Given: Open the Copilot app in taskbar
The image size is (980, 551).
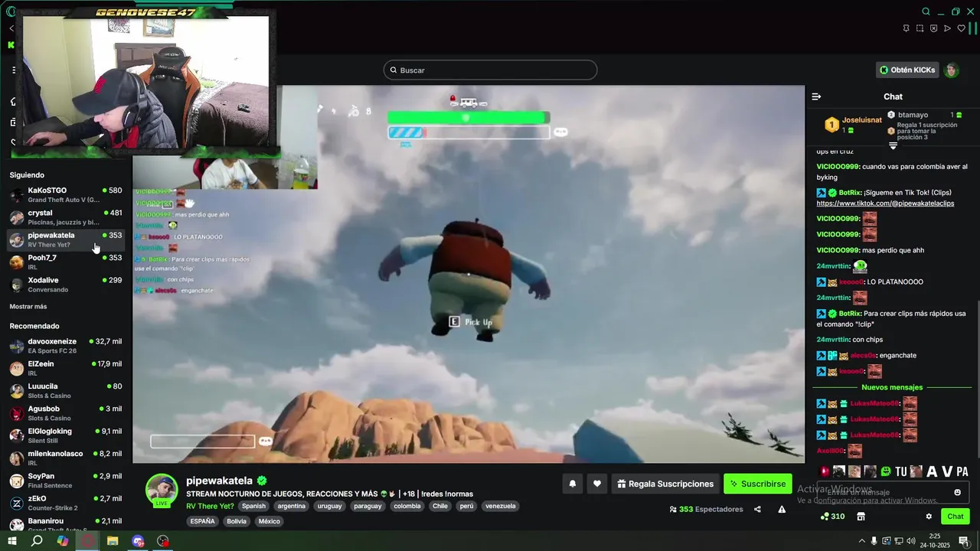Looking at the screenshot, I should tap(63, 541).
